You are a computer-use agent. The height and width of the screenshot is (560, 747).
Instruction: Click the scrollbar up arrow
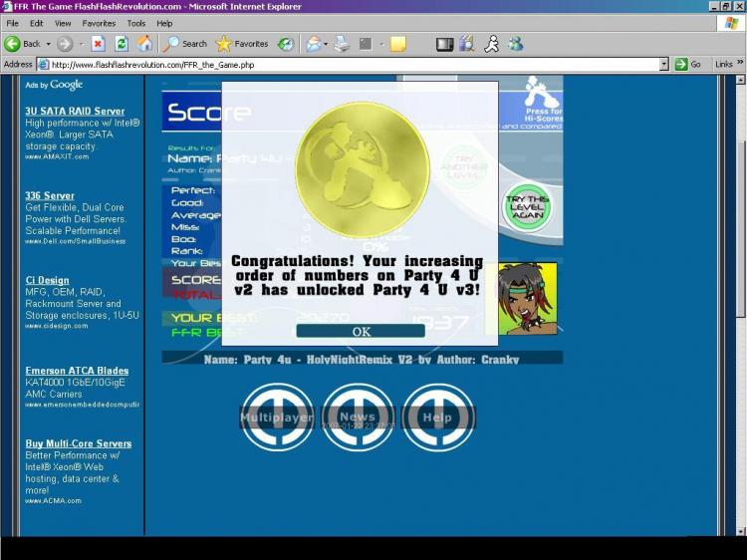tap(740, 80)
